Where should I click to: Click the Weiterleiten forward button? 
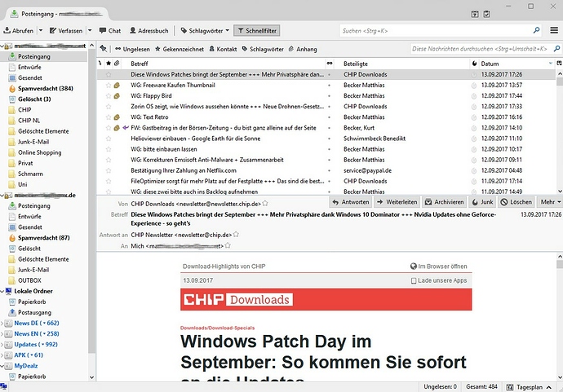(x=397, y=202)
